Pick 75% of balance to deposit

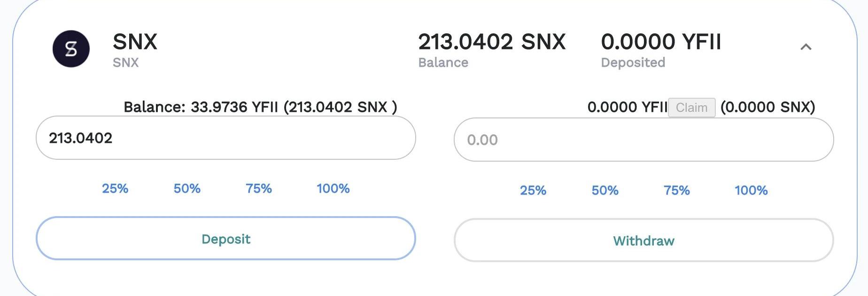259,188
